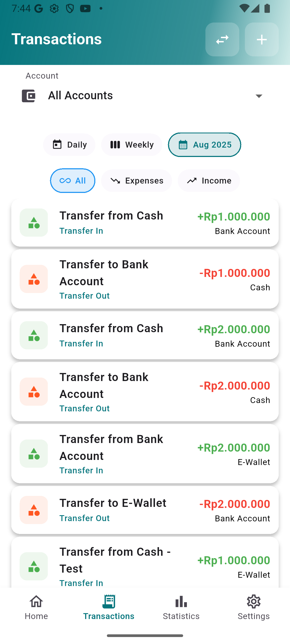The width and height of the screenshot is (290, 644).
Task: Show only Income transactions
Action: coord(209,181)
